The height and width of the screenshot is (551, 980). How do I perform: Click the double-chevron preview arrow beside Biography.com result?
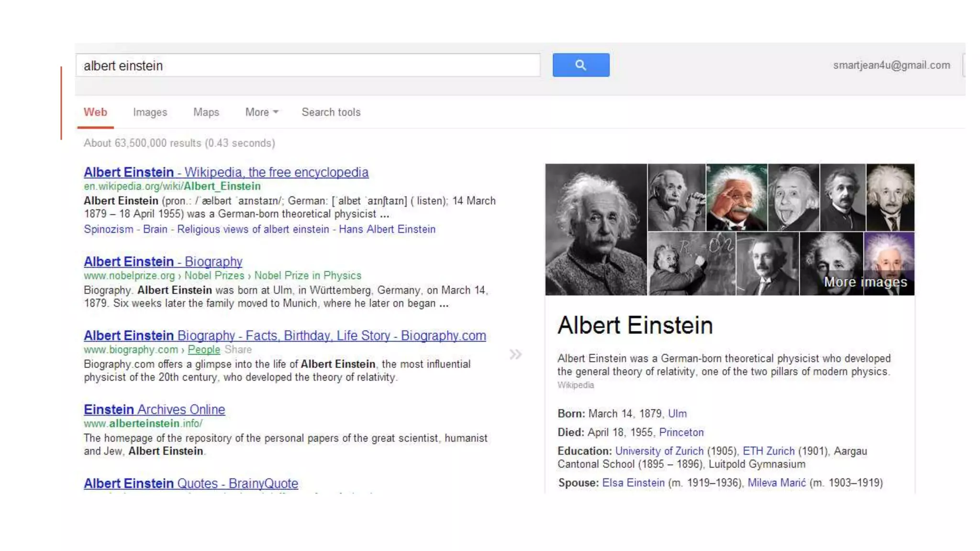point(515,354)
